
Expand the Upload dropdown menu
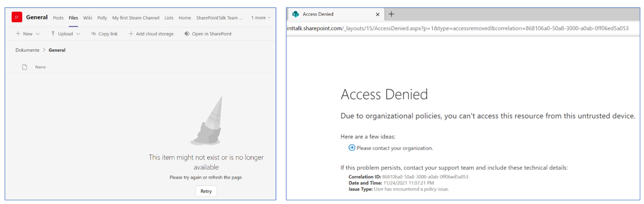tap(66, 34)
